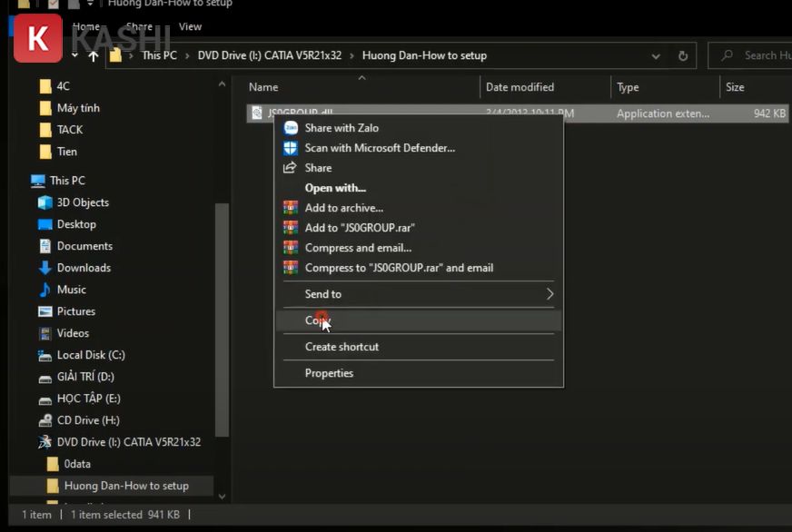
Task: Select Copy from the context menu
Action: tap(317, 320)
